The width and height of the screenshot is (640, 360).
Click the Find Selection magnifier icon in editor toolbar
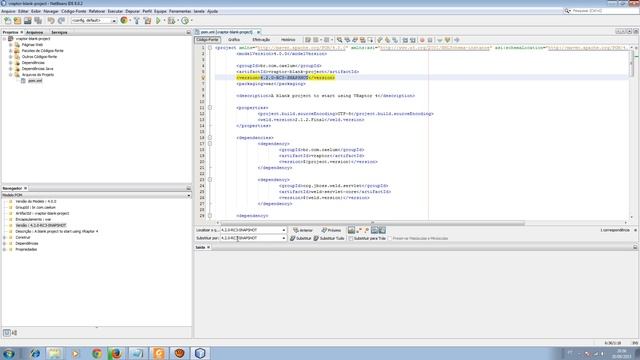click(339, 40)
